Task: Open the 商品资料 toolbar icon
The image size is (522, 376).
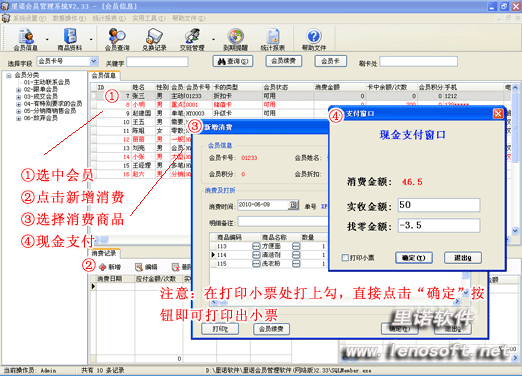Action: click(x=70, y=40)
